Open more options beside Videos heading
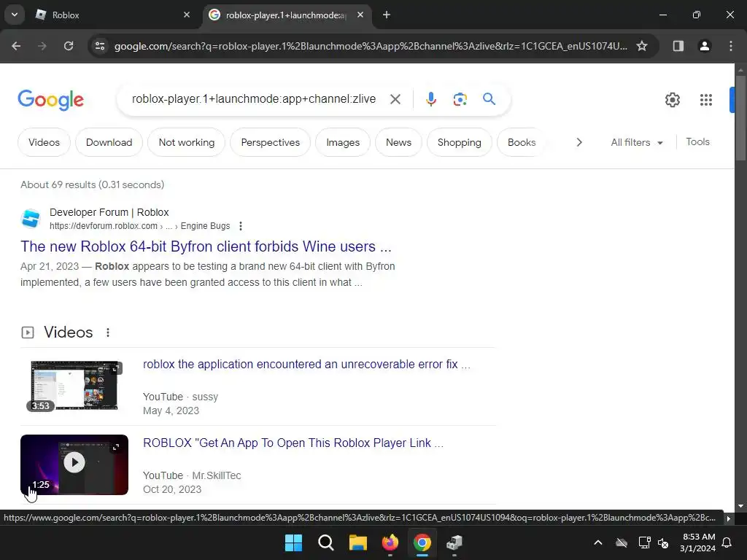Screen dimensions: 747x560 [108, 332]
